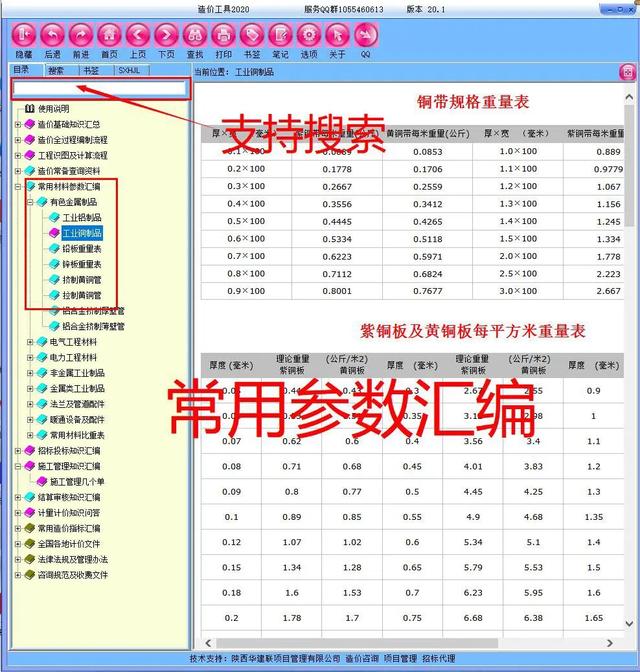640x672 pixels.
Task: Select 工业铝制品 in the tree
Action: pyautogui.click(x=82, y=218)
